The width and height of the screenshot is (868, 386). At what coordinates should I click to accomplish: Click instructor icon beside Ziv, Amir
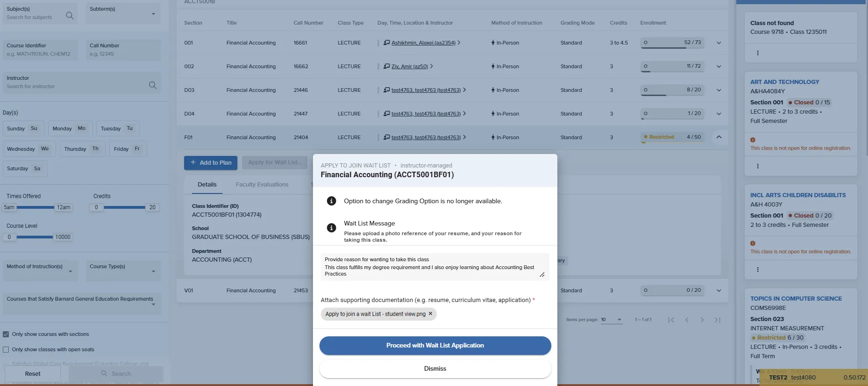387,66
